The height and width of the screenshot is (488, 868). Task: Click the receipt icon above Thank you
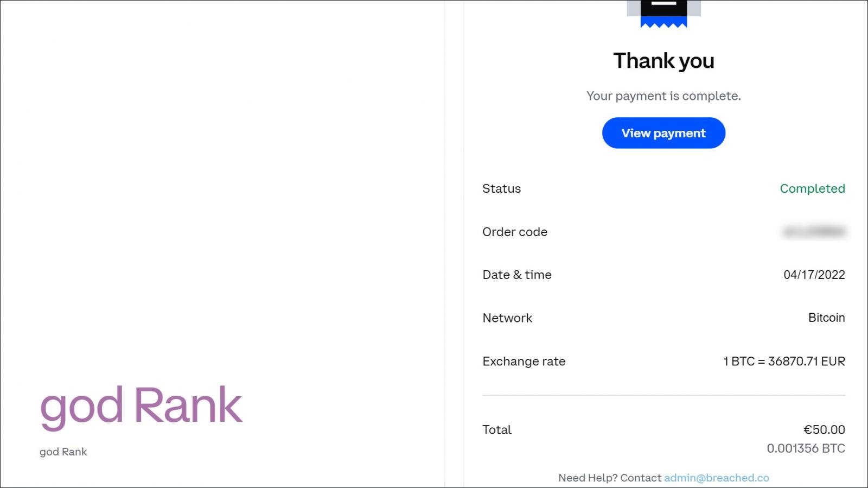pyautogui.click(x=663, y=13)
